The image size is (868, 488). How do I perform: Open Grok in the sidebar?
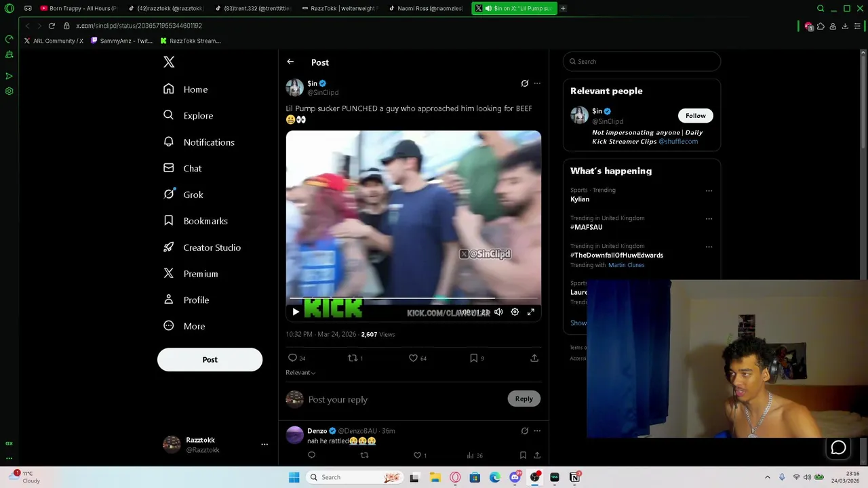pyautogui.click(x=184, y=195)
